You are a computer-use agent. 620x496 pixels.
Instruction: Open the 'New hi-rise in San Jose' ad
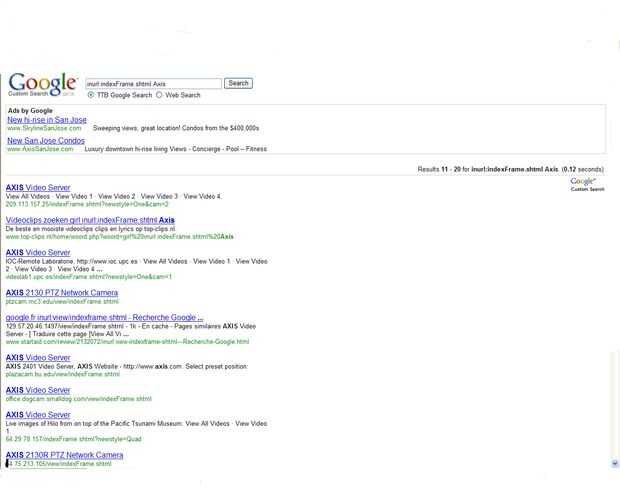[x=47, y=120]
